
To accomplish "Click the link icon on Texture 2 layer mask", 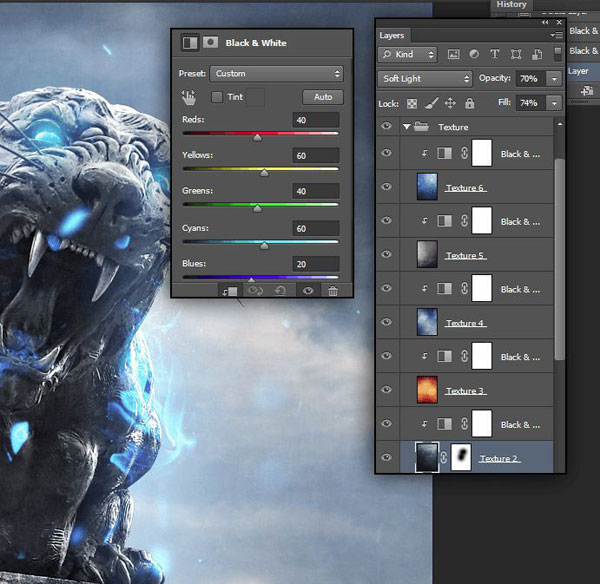I will [x=444, y=457].
